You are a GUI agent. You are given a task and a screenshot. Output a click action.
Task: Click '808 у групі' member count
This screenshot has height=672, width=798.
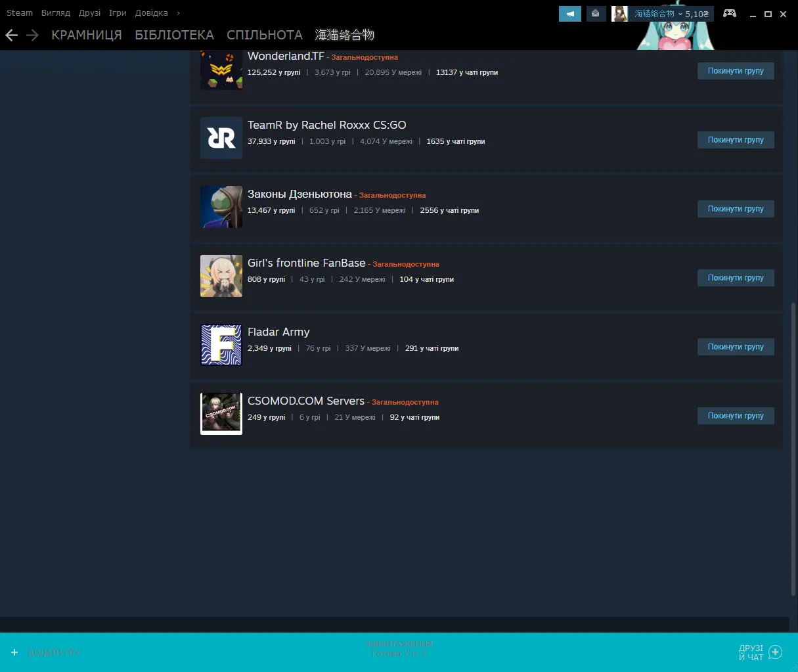click(x=266, y=280)
